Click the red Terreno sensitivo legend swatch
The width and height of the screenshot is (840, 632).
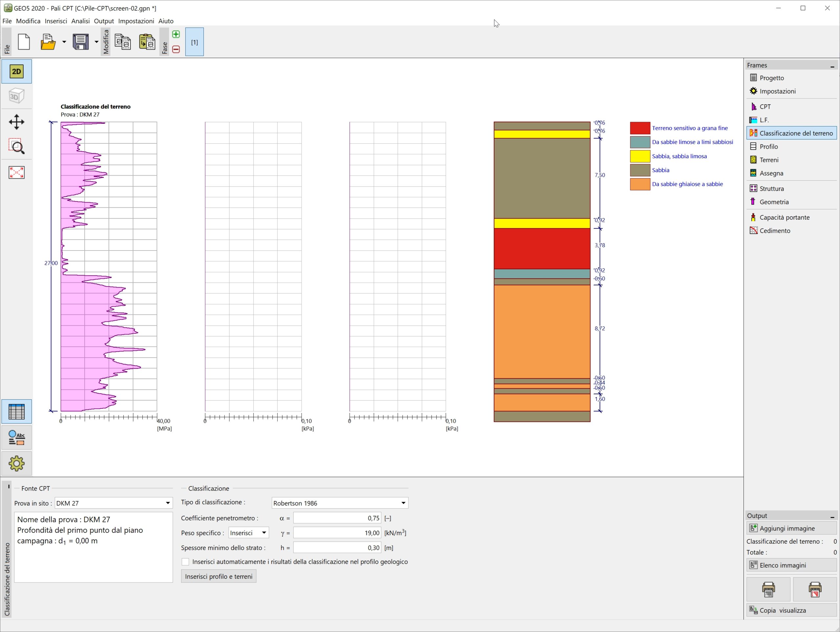point(640,128)
